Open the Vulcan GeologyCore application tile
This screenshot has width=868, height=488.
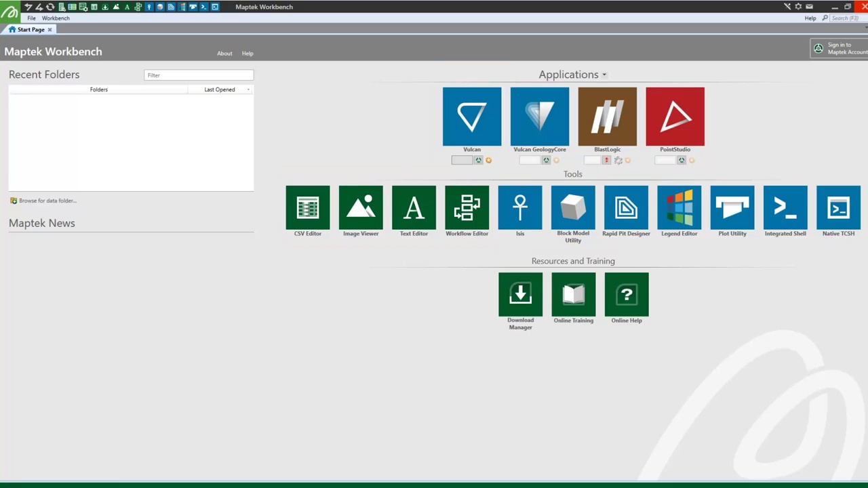coord(540,117)
